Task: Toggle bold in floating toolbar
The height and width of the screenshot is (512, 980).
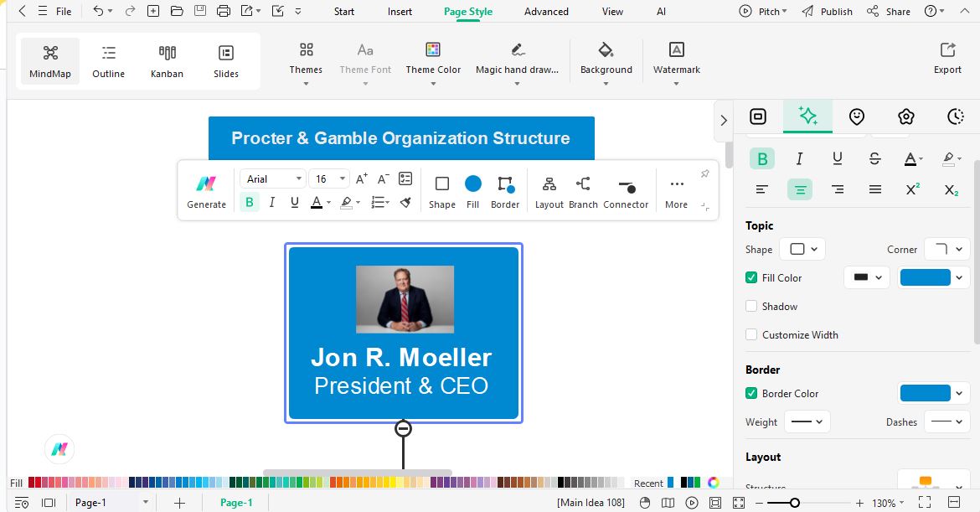Action: (x=250, y=202)
